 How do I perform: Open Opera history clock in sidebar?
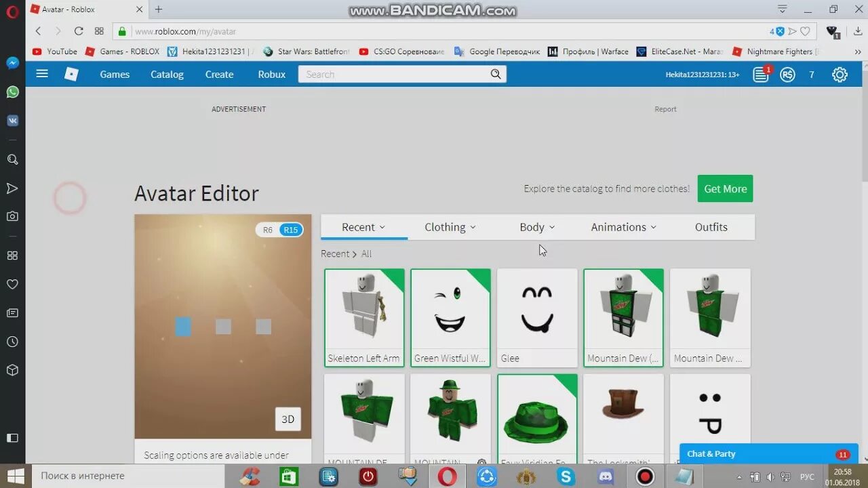coord(12,342)
